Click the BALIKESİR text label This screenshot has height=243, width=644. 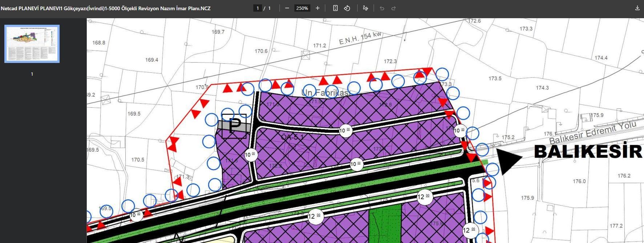coord(588,151)
